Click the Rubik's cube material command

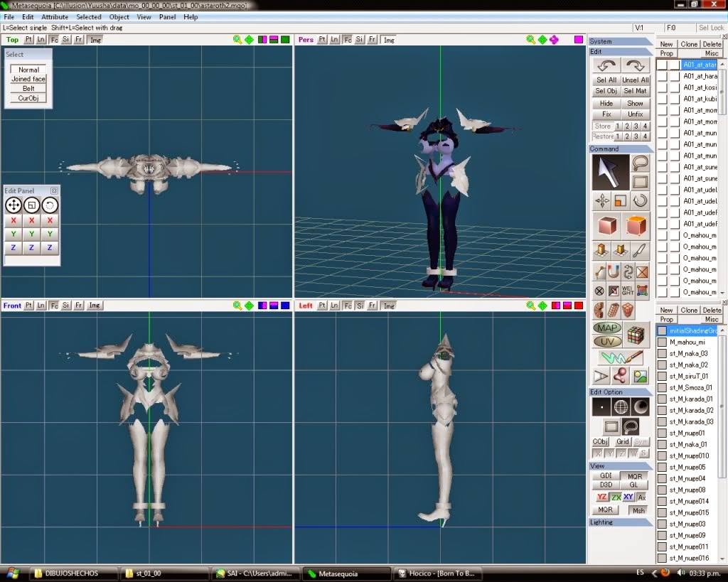(x=636, y=334)
